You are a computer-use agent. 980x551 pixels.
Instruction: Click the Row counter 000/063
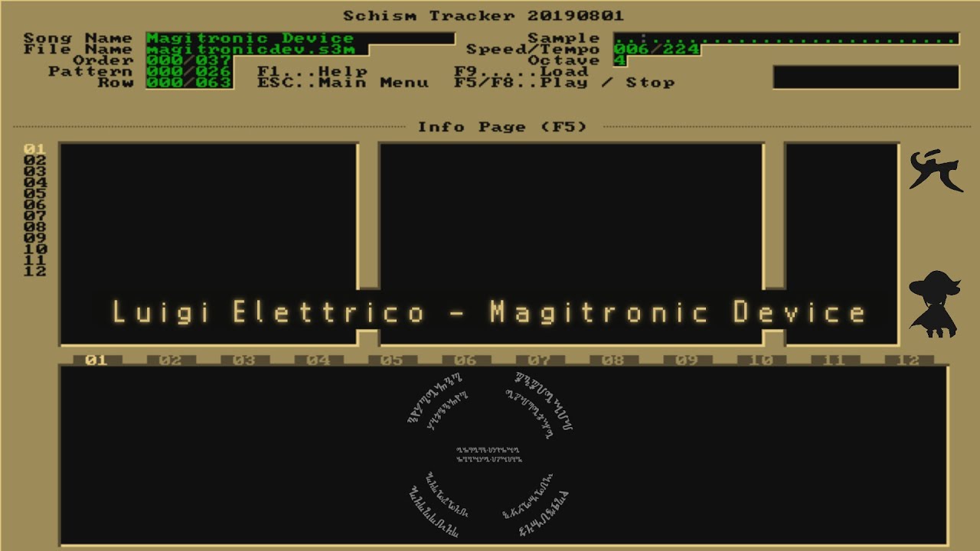coord(188,83)
